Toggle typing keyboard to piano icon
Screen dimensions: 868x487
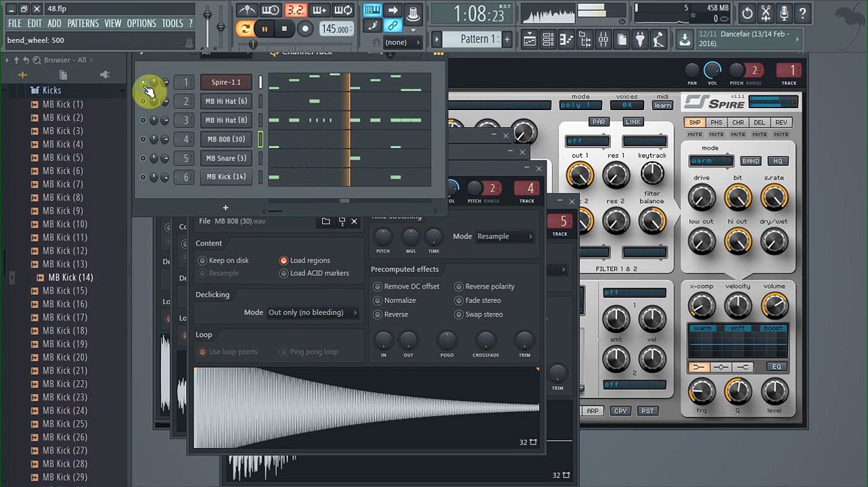(x=372, y=10)
